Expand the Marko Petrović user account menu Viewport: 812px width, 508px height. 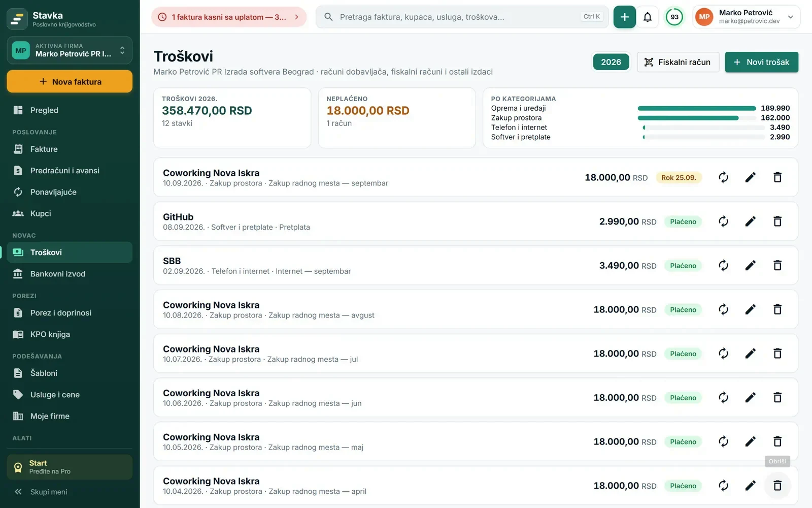click(x=746, y=17)
